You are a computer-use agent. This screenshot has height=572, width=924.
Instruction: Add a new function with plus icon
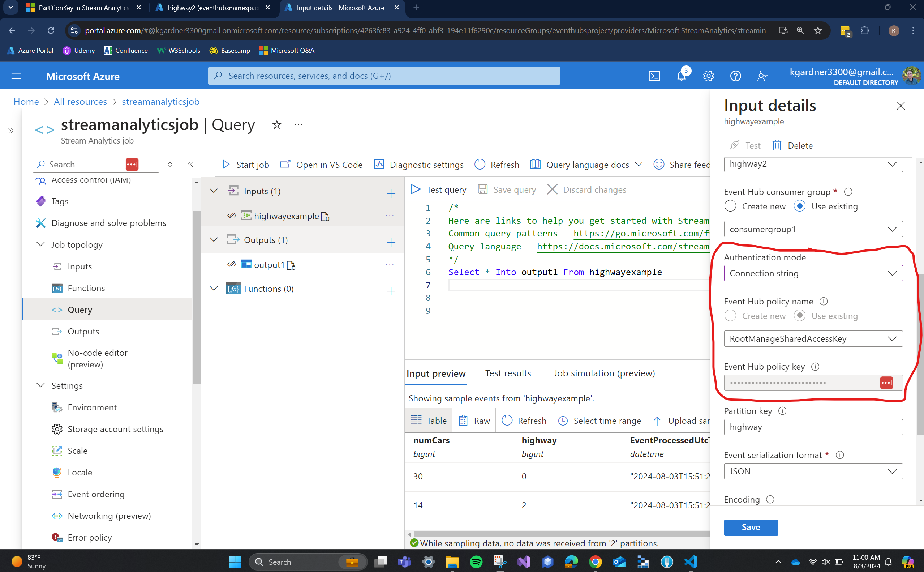coord(391,291)
